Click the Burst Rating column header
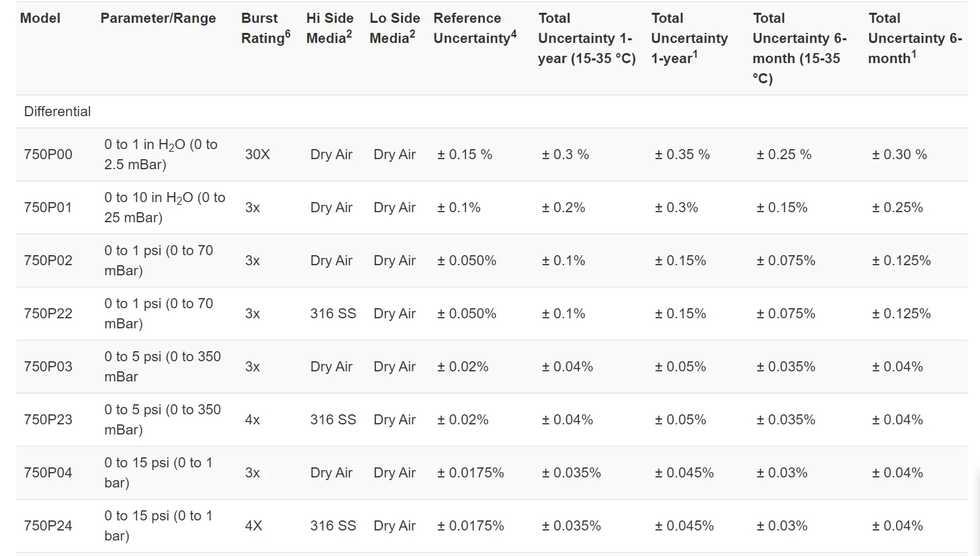Image resolution: width=980 pixels, height=556 pixels. coord(265,28)
